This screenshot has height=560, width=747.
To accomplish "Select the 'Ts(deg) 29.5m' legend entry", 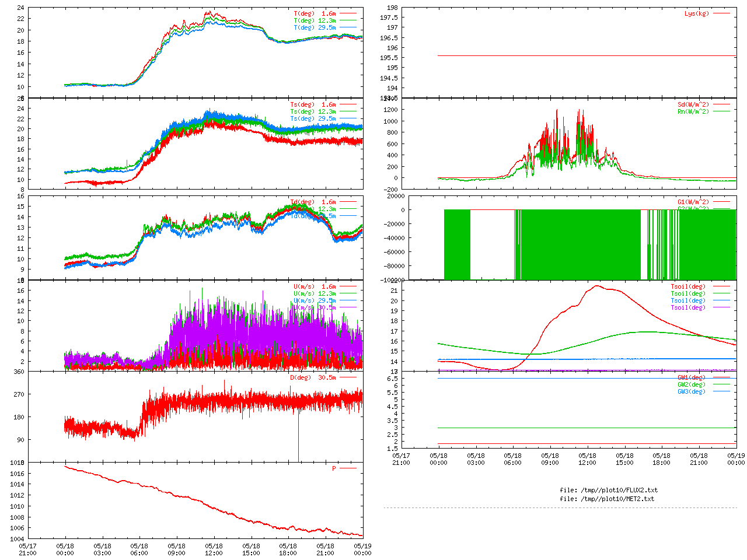I will (313, 119).
